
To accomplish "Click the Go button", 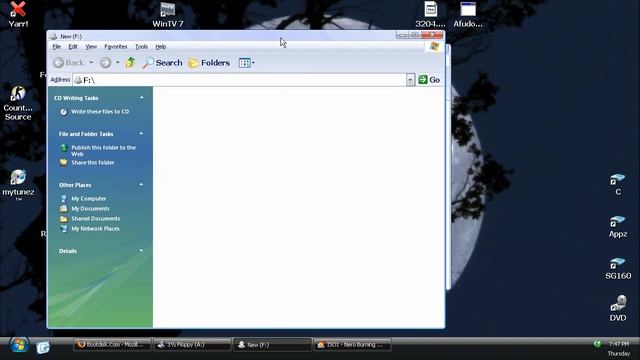I will pos(429,80).
